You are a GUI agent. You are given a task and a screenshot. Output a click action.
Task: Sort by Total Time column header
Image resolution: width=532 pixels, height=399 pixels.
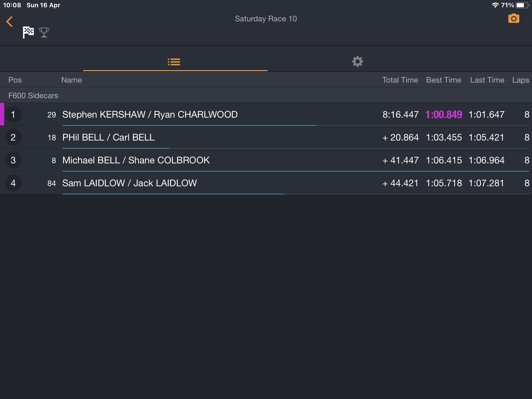(400, 80)
